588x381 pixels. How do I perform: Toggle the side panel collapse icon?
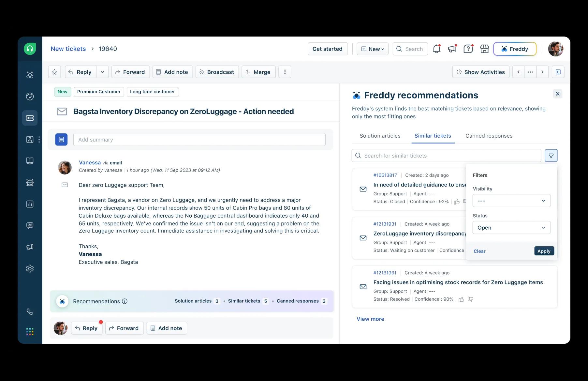point(558,72)
